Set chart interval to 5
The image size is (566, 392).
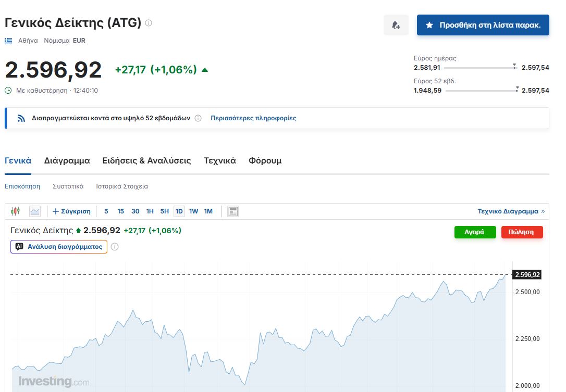pyautogui.click(x=106, y=211)
